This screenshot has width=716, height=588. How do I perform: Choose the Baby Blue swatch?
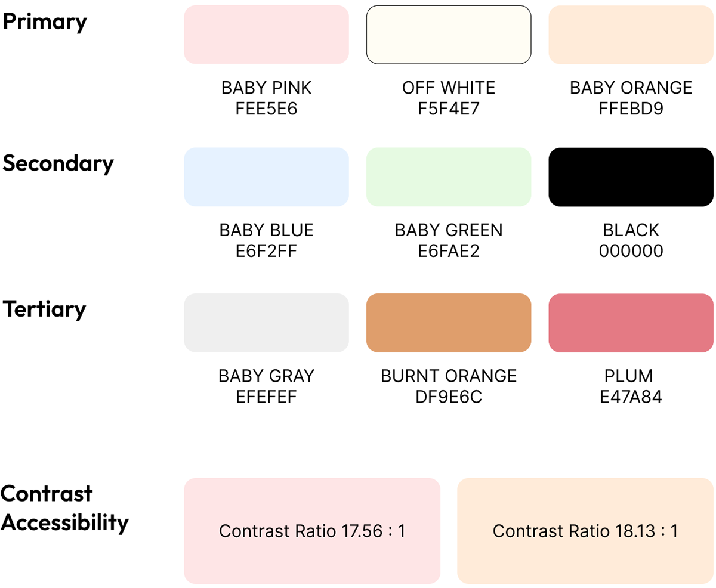266,177
